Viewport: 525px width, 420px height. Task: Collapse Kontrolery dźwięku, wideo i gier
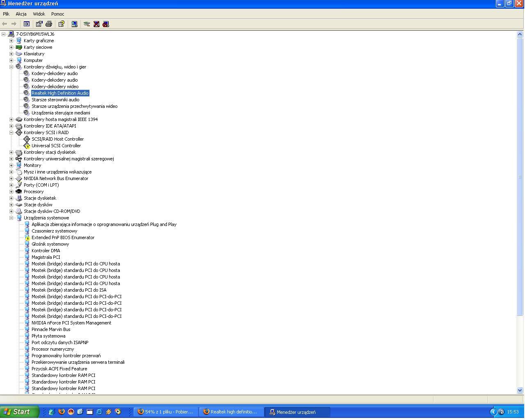(11, 67)
